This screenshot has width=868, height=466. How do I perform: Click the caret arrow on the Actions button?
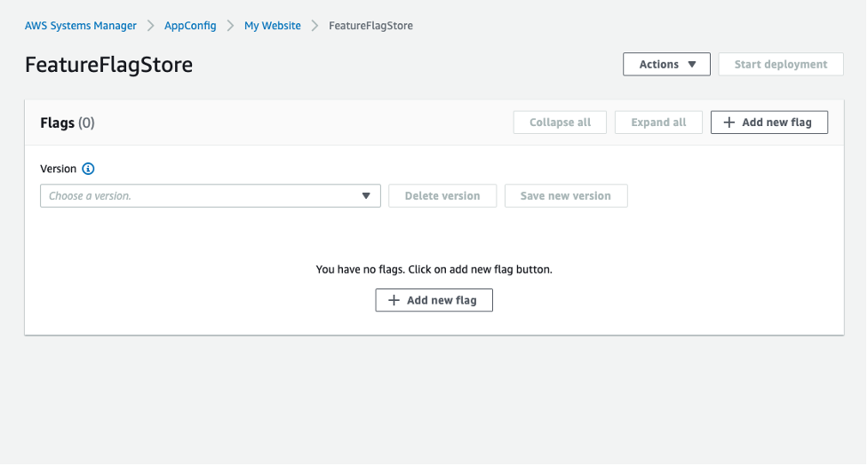(x=692, y=65)
